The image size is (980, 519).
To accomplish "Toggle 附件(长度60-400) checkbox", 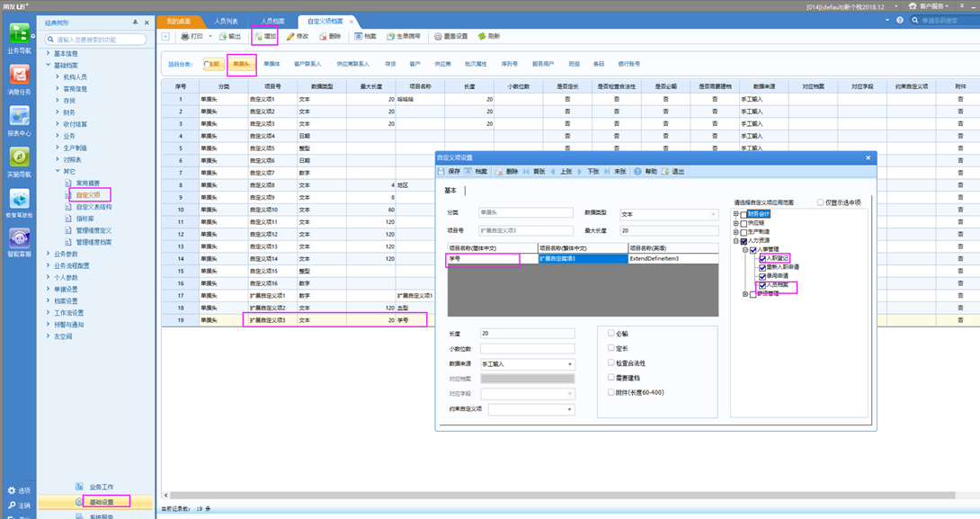I will (x=611, y=393).
